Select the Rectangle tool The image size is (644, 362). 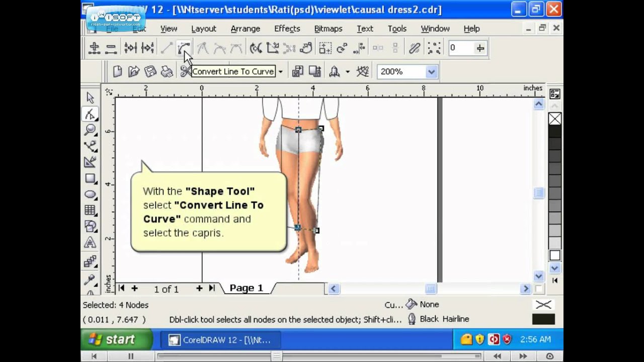(x=90, y=178)
